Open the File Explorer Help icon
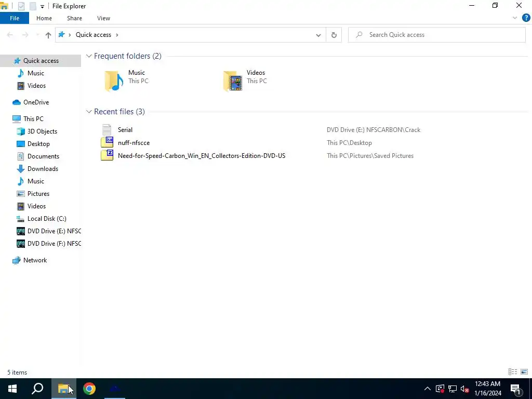The height and width of the screenshot is (399, 532). (x=526, y=18)
